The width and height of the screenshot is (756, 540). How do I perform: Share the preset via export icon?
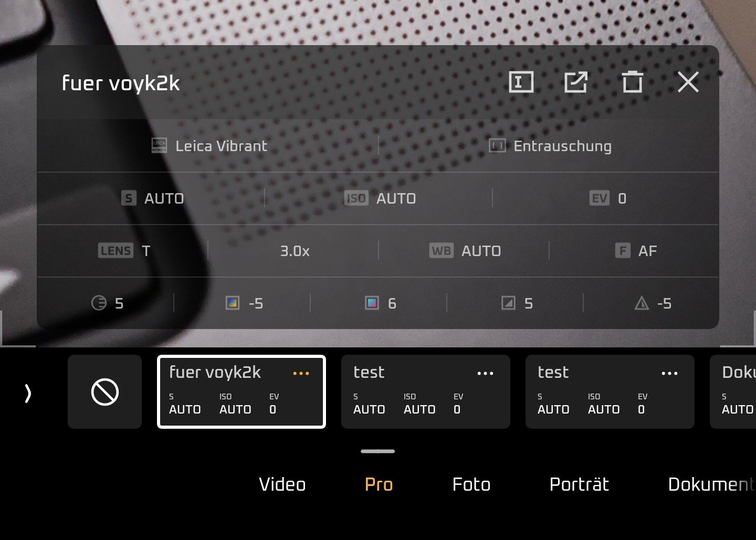[576, 82]
